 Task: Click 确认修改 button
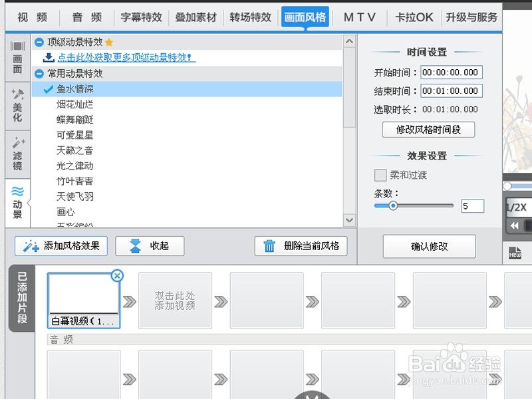pyautogui.click(x=429, y=246)
